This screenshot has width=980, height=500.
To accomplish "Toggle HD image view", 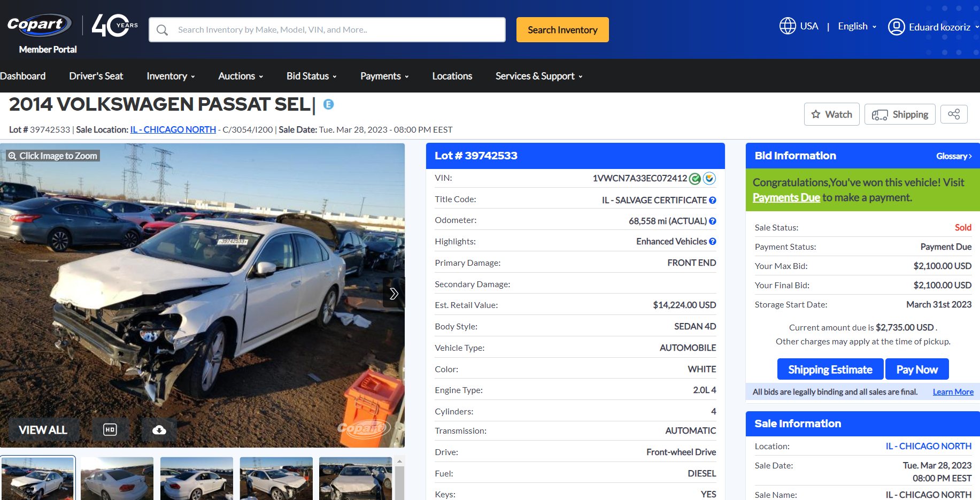I will click(x=110, y=429).
